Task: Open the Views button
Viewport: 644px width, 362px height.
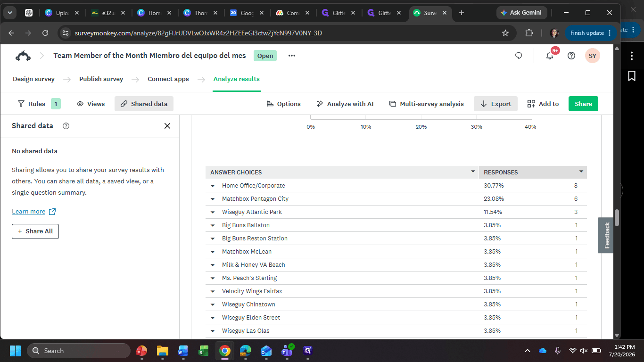Action: click(91, 104)
